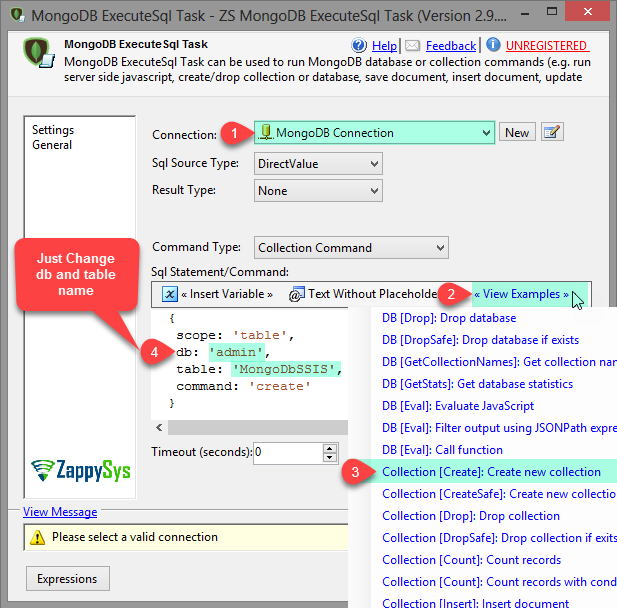The image size is (617, 608).
Task: Click the New connection button
Action: pyautogui.click(x=517, y=133)
